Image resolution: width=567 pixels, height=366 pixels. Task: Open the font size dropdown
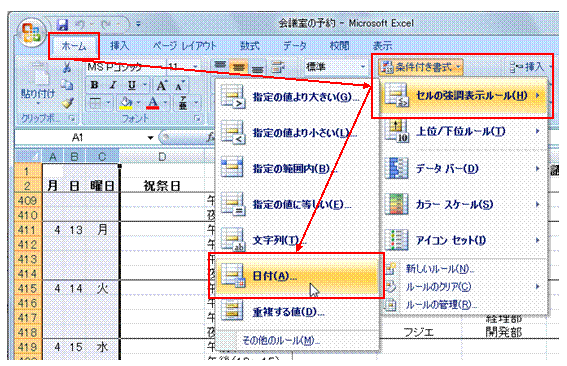(196, 67)
